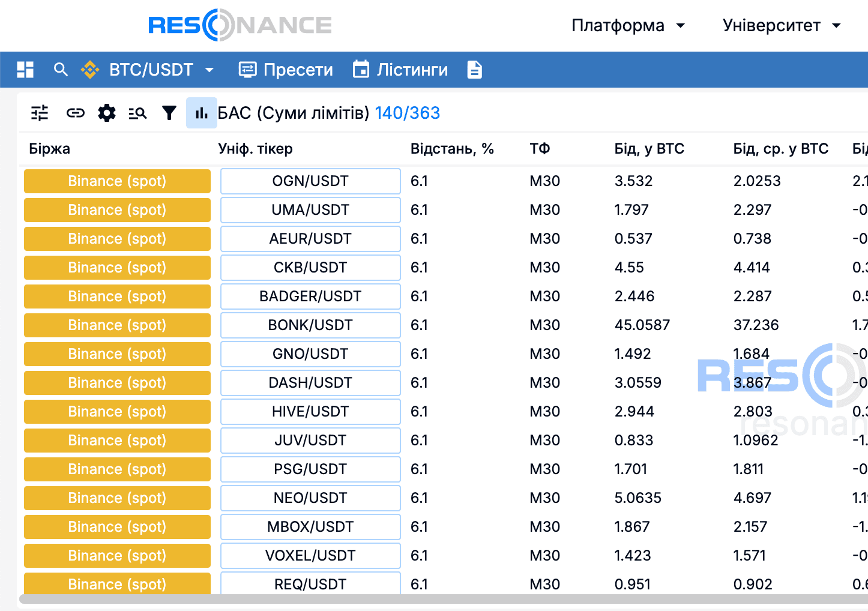Image resolution: width=868 pixels, height=611 pixels.
Task: Sort by Бід, ср. у BTC header
Action: pyautogui.click(x=781, y=149)
